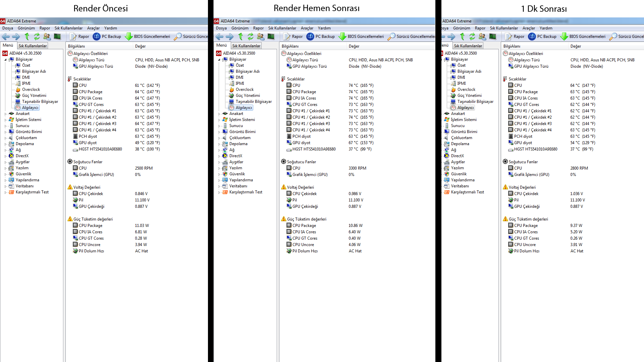Open BIOS Güncellemeleri in Render Hemen Sonrası window

(x=361, y=37)
